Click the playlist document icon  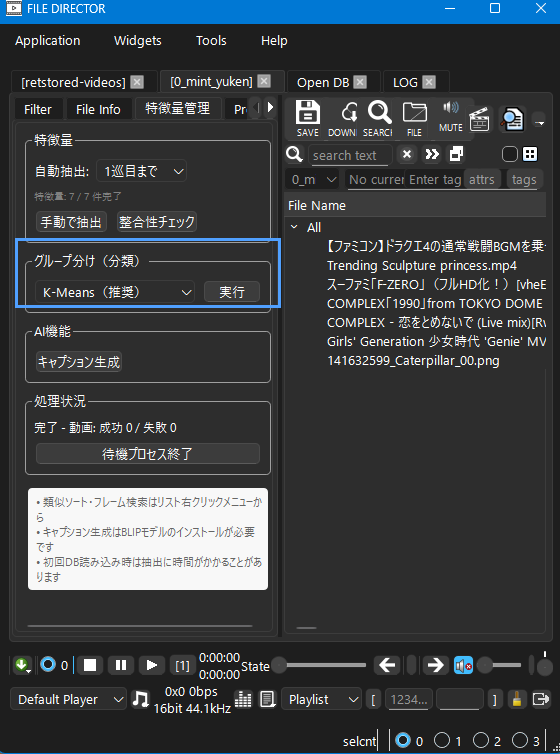point(267,699)
